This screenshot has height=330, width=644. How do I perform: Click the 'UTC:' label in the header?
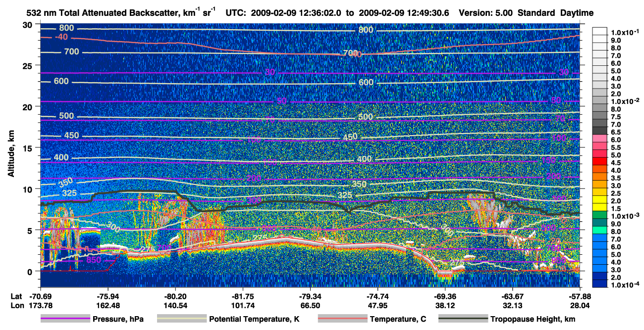236,13
